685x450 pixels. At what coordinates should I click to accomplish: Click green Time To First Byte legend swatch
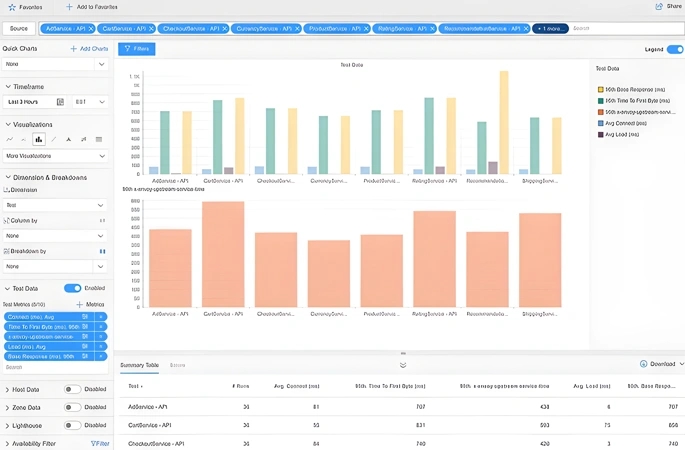[x=601, y=101]
